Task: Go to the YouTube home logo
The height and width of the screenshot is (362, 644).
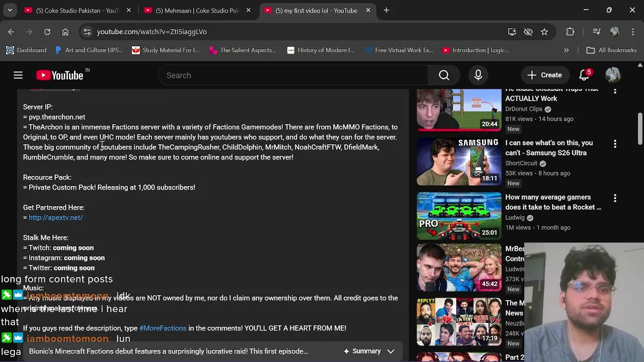Action: pos(60,75)
